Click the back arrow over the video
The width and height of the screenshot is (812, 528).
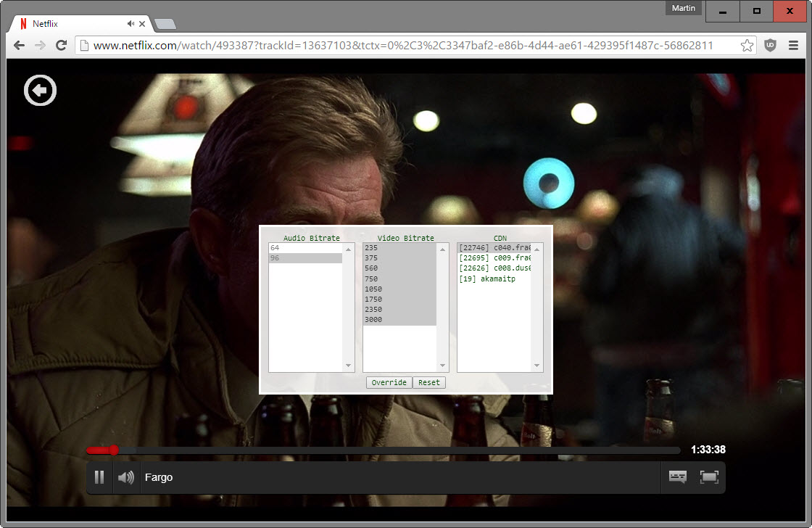(40, 91)
